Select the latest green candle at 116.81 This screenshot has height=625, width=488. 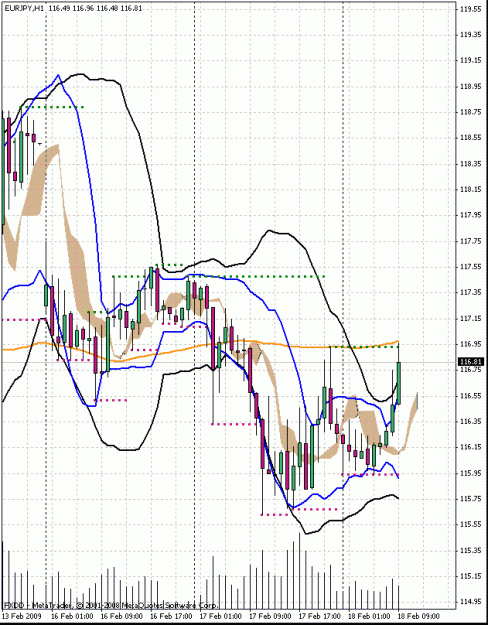tap(398, 383)
